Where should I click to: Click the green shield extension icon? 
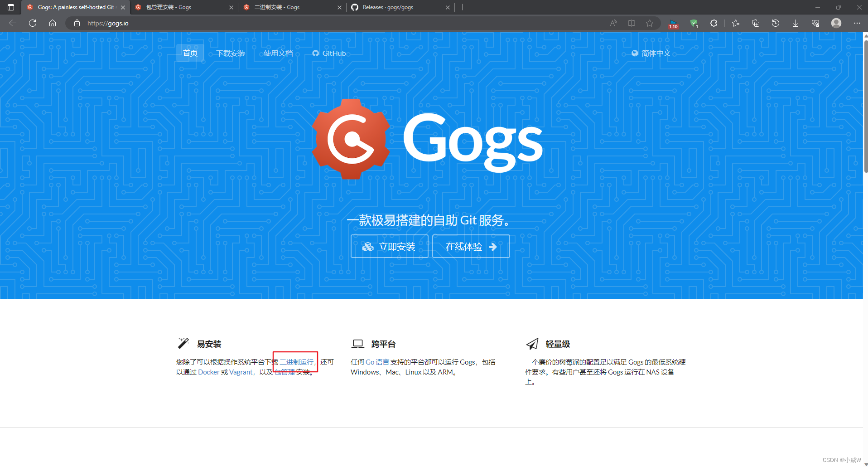[x=694, y=23]
